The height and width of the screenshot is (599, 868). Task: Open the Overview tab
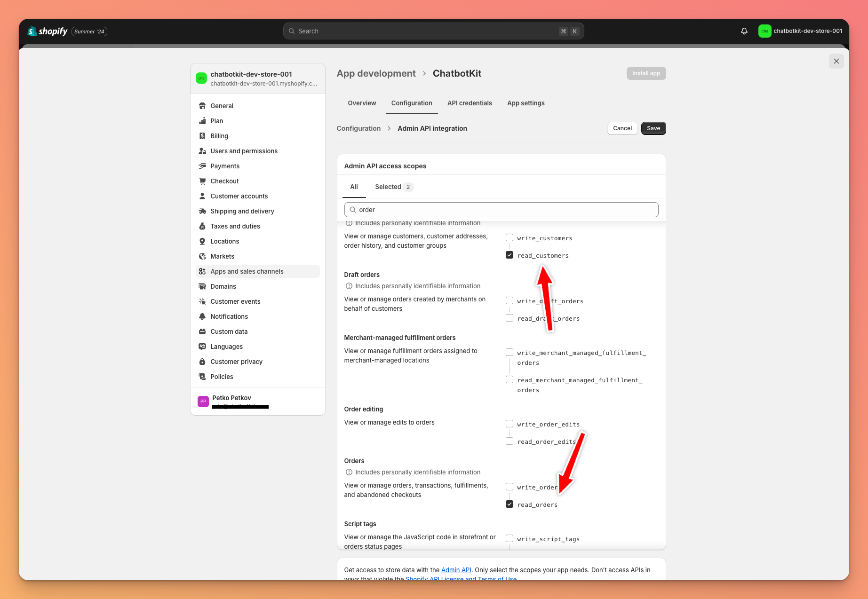coord(362,103)
